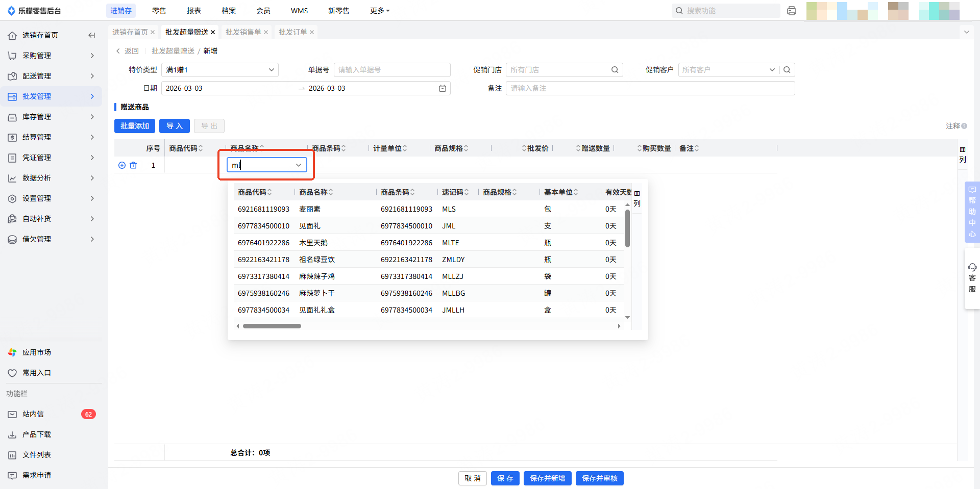980x489 pixels.
Task: Click 取消 to cancel the form
Action: click(473, 478)
